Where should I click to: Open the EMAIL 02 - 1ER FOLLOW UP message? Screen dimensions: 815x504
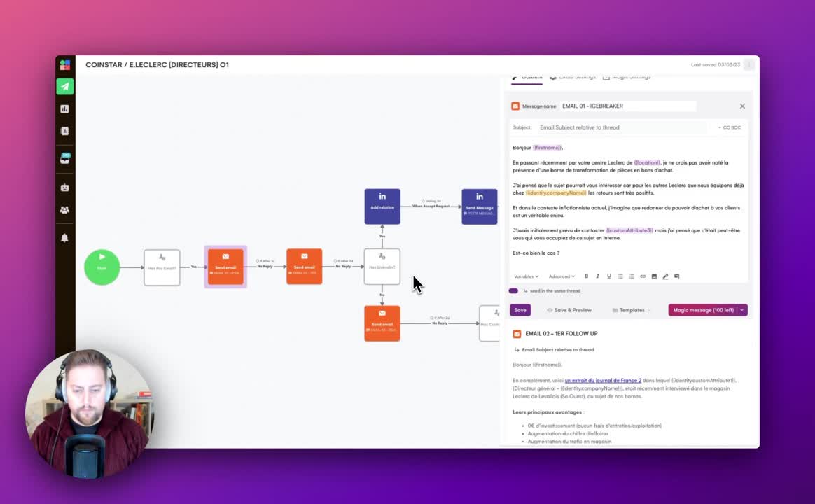click(x=562, y=334)
